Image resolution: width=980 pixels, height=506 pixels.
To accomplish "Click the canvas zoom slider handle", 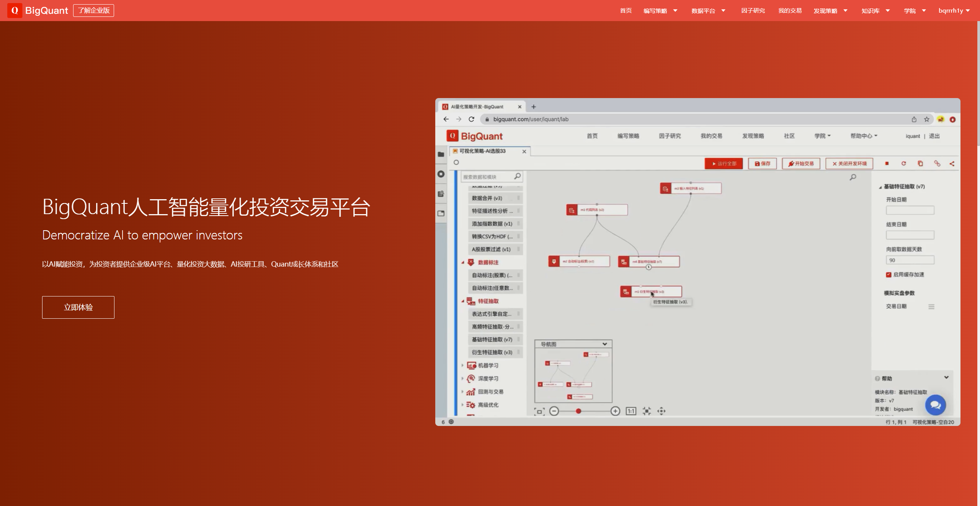I will 578,411.
